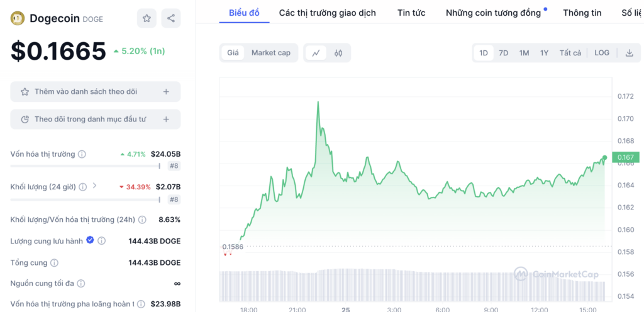
Task: Switch chart to Market cap
Action: (270, 53)
